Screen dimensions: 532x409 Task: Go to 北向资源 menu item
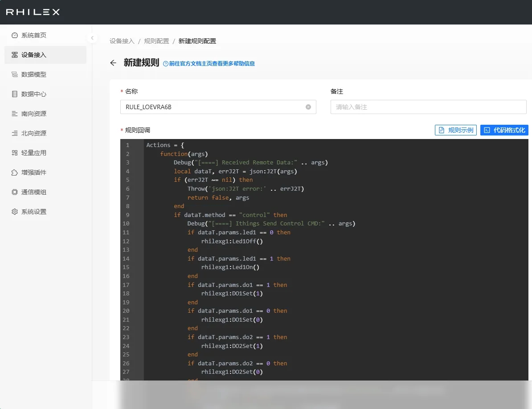(33, 133)
